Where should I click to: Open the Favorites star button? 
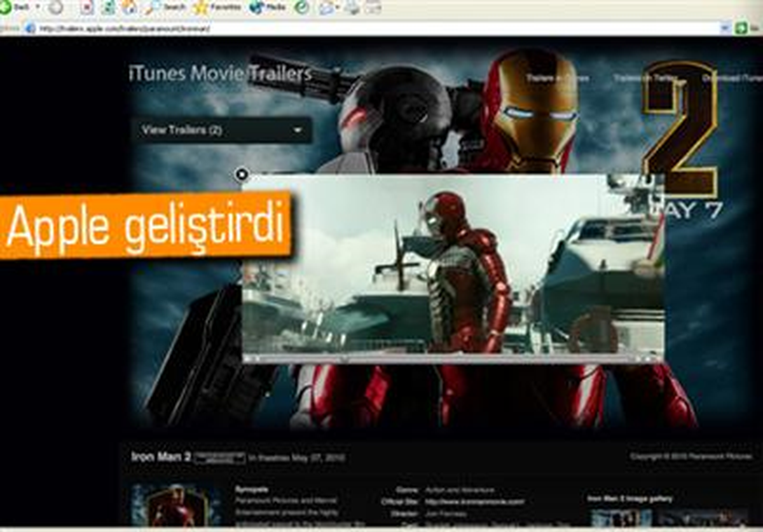tap(217, 7)
